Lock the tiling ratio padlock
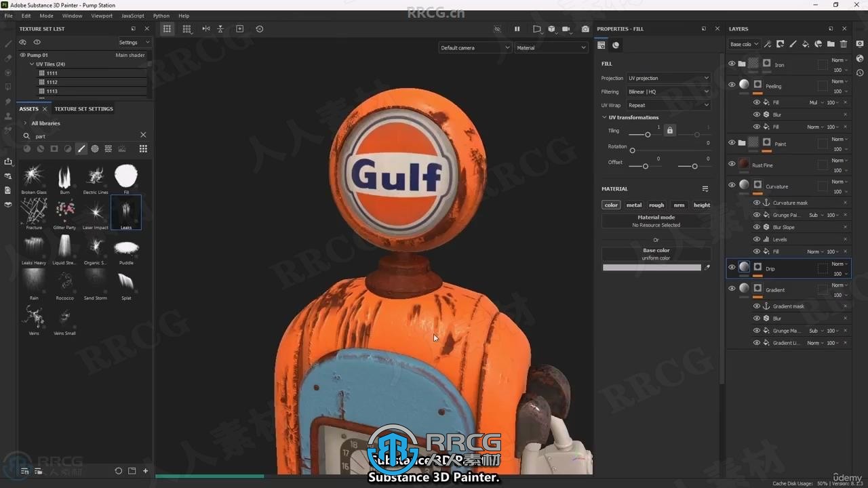Image resolution: width=868 pixels, height=488 pixels. (670, 130)
